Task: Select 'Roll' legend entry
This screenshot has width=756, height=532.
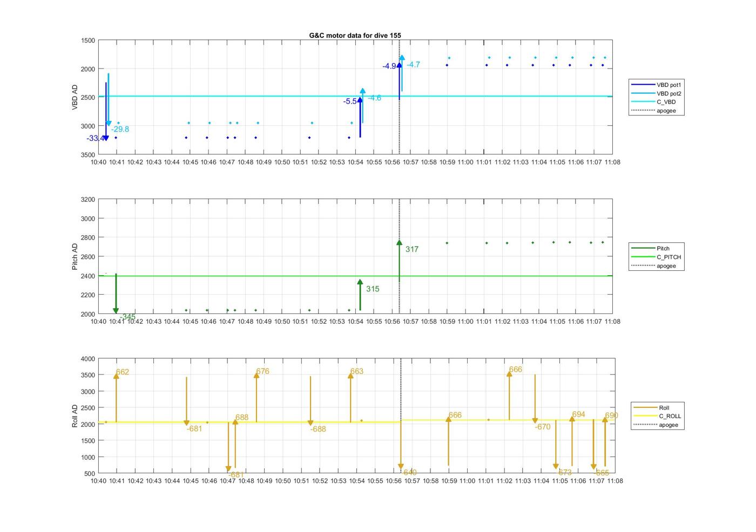Action: [x=651, y=407]
